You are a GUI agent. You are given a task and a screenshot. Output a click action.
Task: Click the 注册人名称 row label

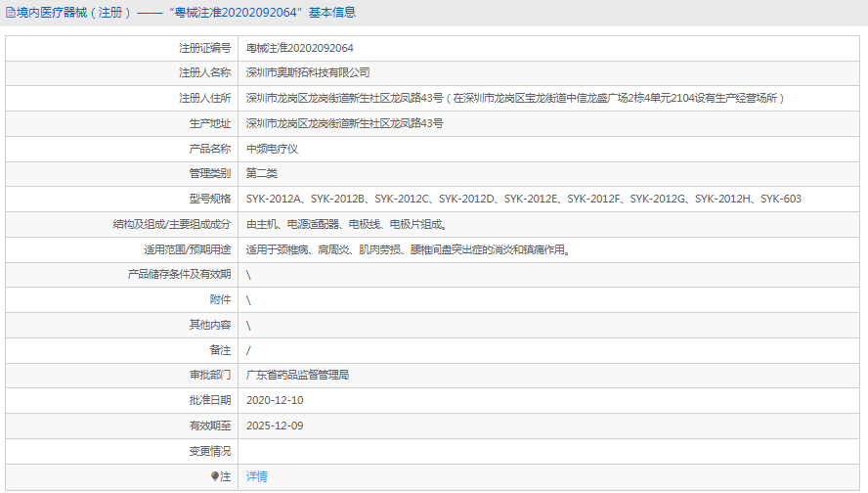pos(204,72)
